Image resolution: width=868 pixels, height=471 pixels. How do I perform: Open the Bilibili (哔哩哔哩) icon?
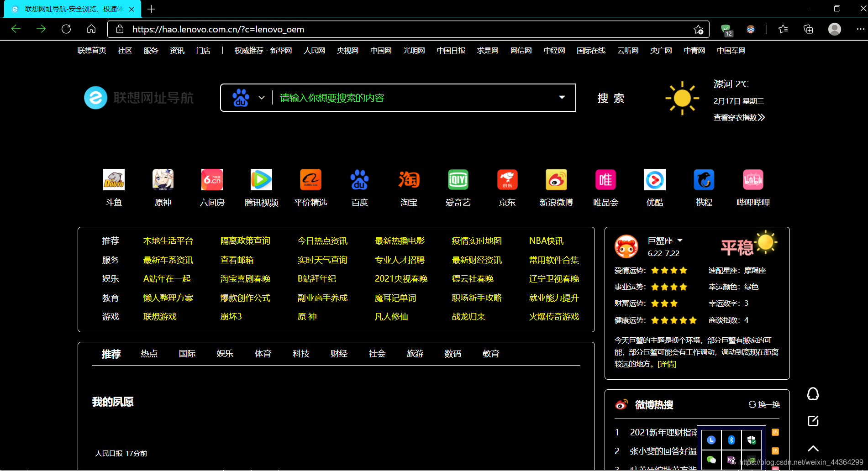tap(753, 179)
